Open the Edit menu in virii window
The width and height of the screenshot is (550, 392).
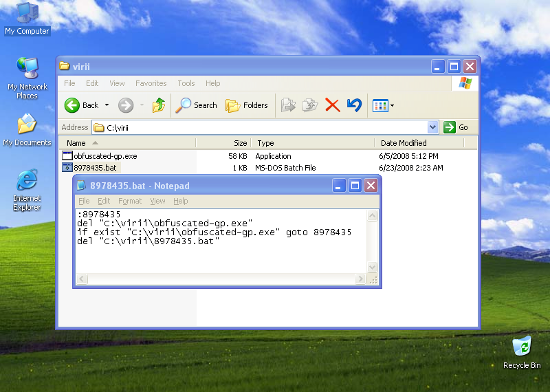click(92, 83)
